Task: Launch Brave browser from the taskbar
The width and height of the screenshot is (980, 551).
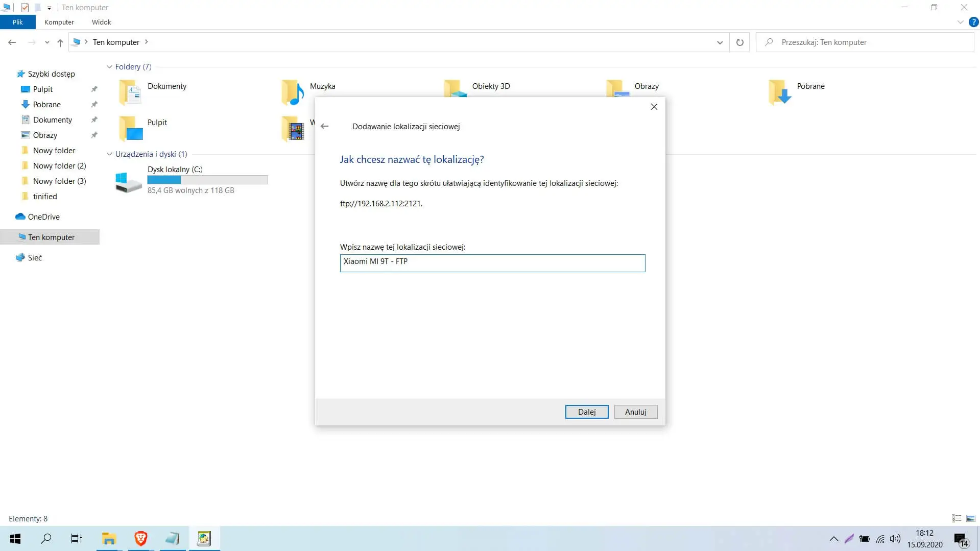Action: point(141,538)
